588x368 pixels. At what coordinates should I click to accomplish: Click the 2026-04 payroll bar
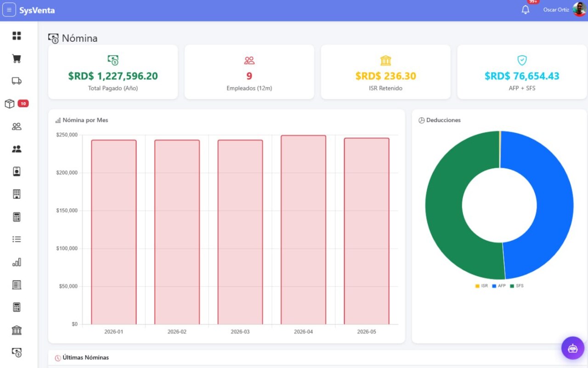(303, 230)
